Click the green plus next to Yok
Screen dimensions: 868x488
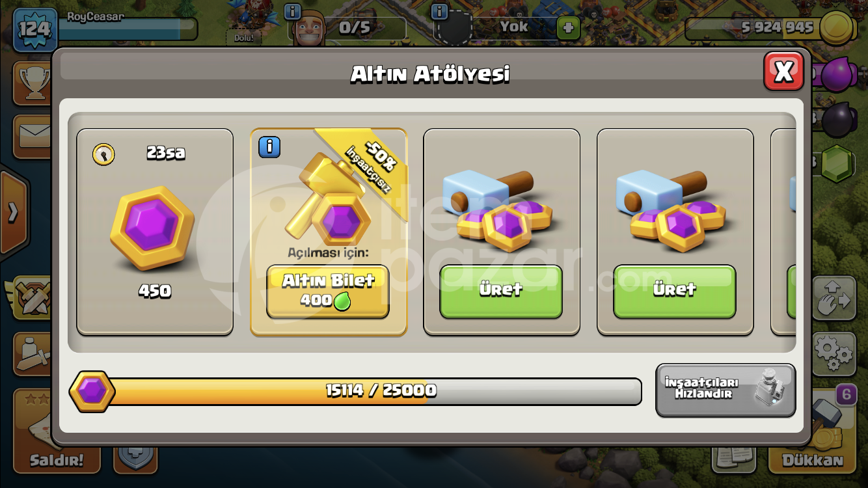click(568, 28)
